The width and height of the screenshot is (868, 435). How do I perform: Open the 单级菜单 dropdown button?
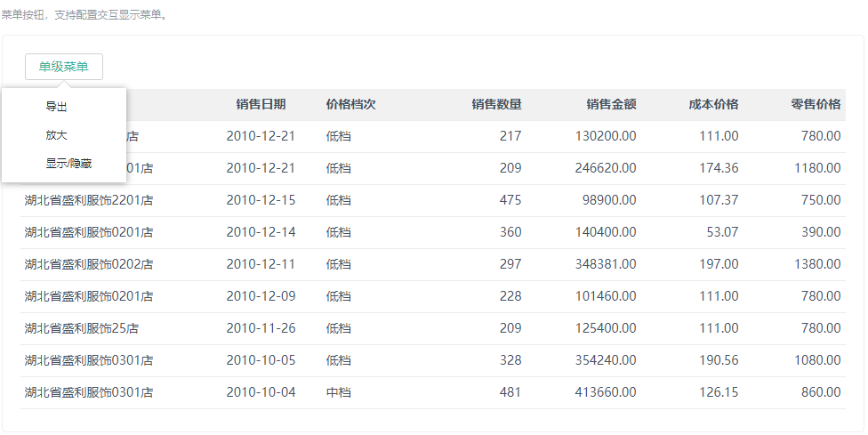[x=64, y=67]
